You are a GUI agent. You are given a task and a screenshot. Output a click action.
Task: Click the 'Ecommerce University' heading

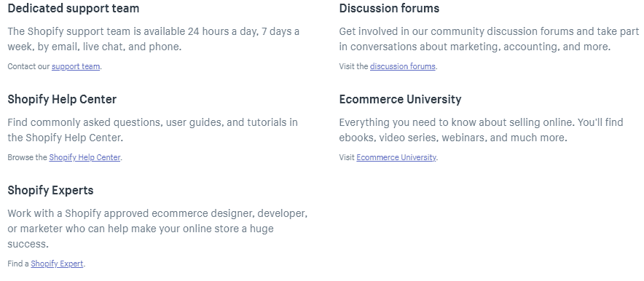click(400, 99)
